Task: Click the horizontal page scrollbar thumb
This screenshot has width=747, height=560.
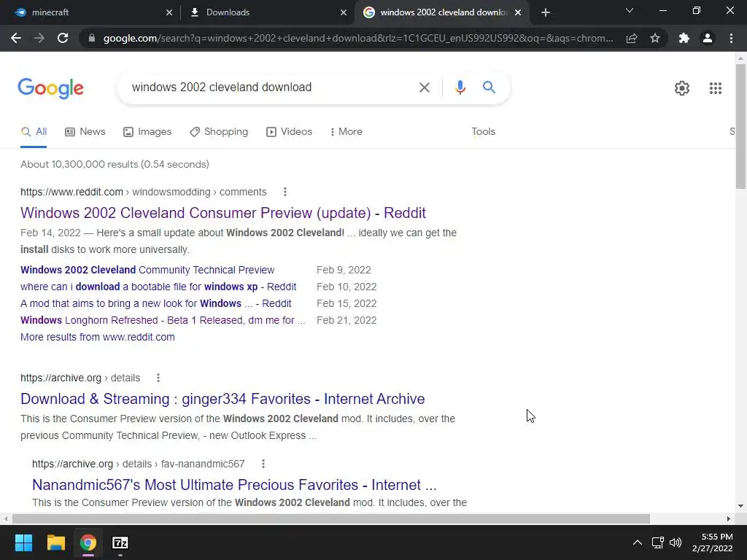Action: pyautogui.click(x=331, y=518)
